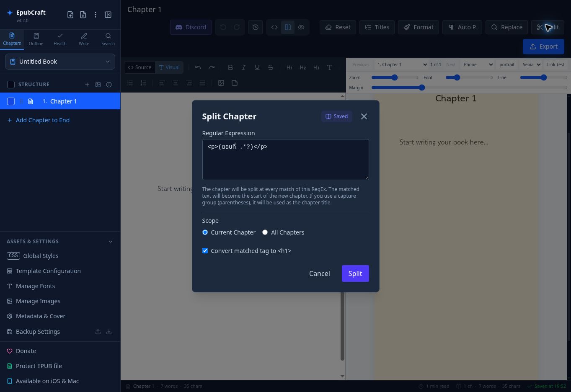This screenshot has width=571, height=392.
Task: Align text center
Action: [x=176, y=83]
